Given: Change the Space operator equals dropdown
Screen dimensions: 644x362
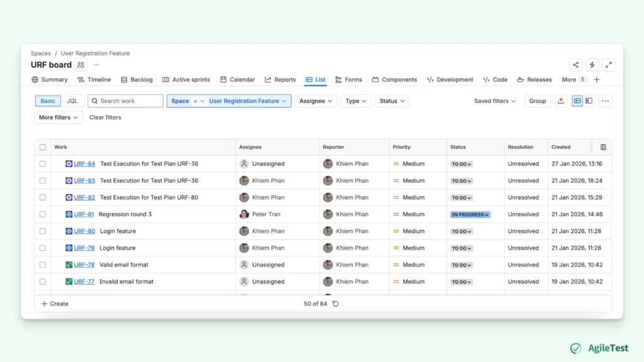Looking at the screenshot, I should pyautogui.click(x=199, y=101).
